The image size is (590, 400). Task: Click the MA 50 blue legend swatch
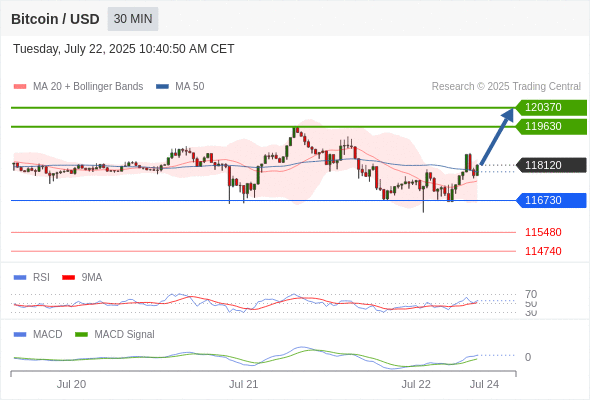(162, 87)
